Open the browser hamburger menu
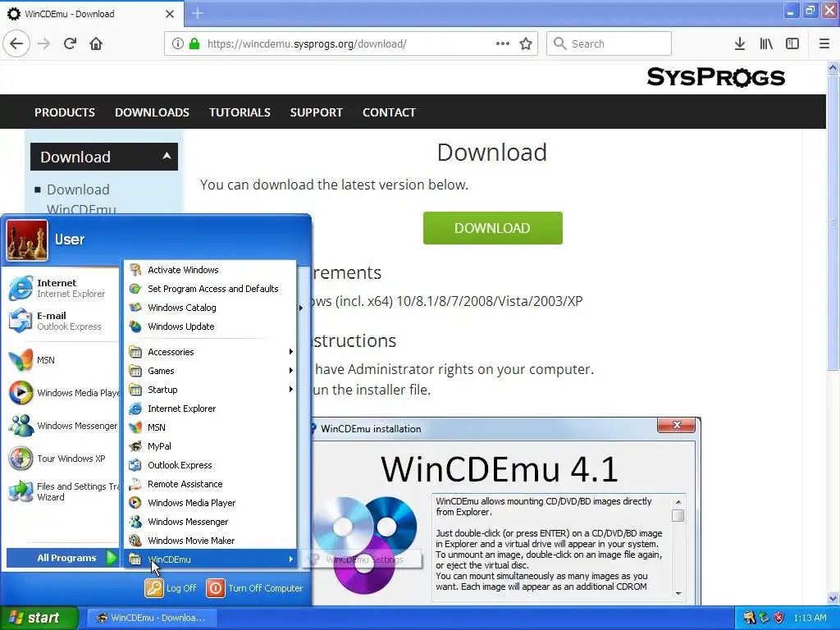 824,43
